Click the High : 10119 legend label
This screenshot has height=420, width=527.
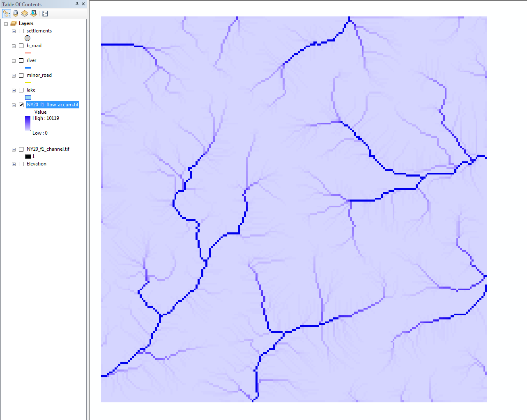coord(45,118)
